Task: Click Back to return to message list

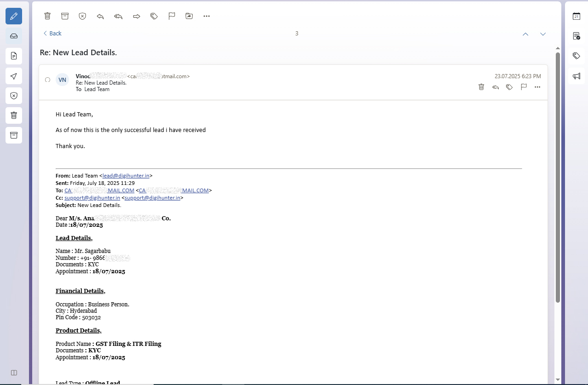Action: coord(52,34)
